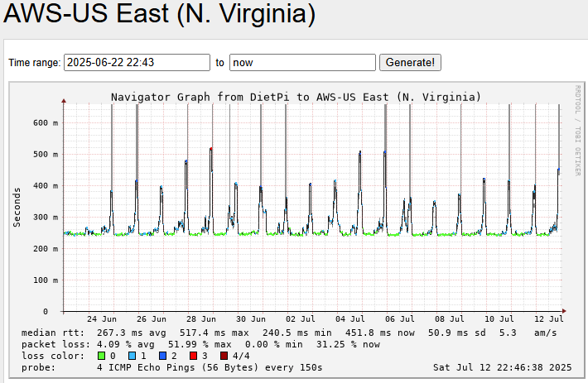
Task: Click the '4.09 % avg' packet loss value
Action: pos(127,344)
